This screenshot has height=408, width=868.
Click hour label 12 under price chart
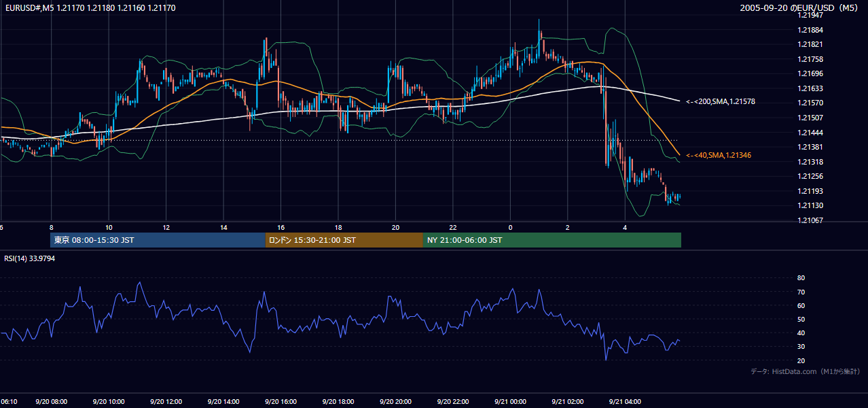[166, 227]
